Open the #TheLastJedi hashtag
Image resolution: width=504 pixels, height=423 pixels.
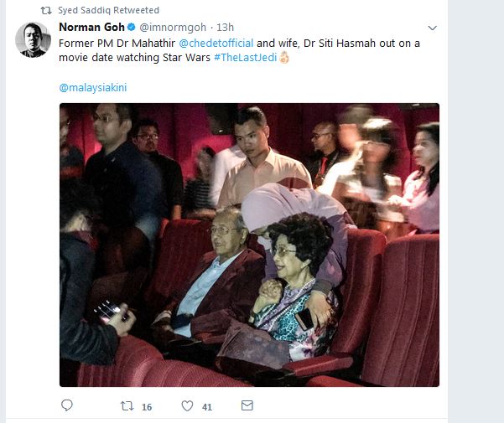[246, 58]
